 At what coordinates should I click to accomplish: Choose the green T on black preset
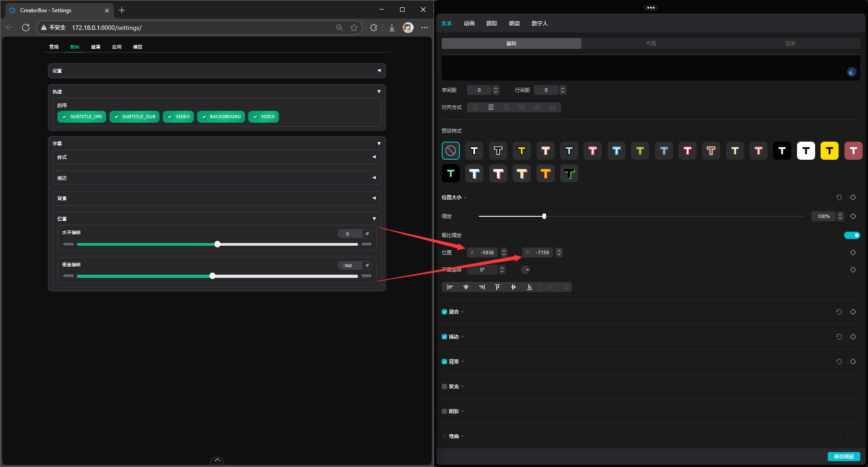[450, 173]
